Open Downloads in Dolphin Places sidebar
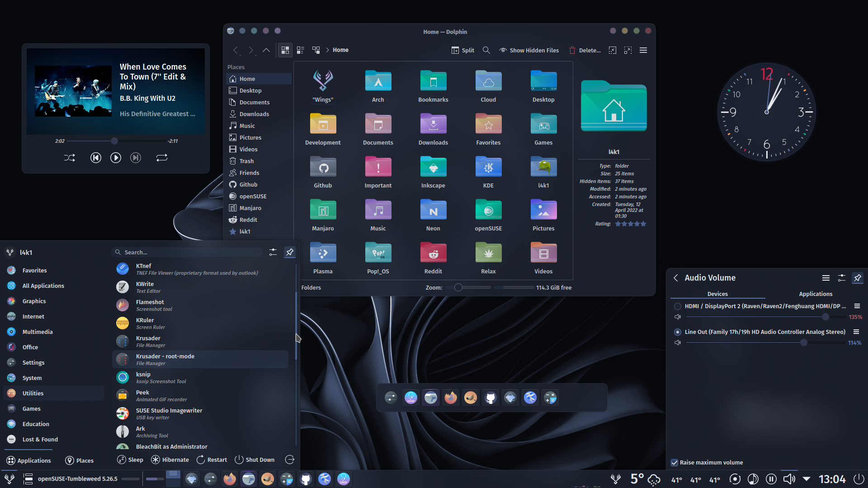The image size is (868, 488). pos(259,114)
